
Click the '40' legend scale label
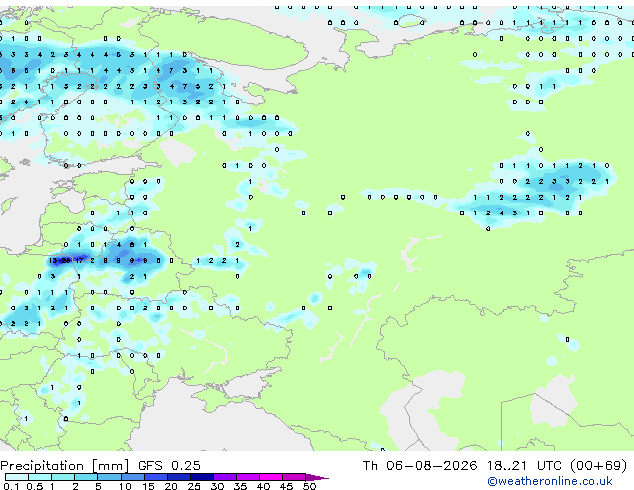pyautogui.click(x=264, y=486)
